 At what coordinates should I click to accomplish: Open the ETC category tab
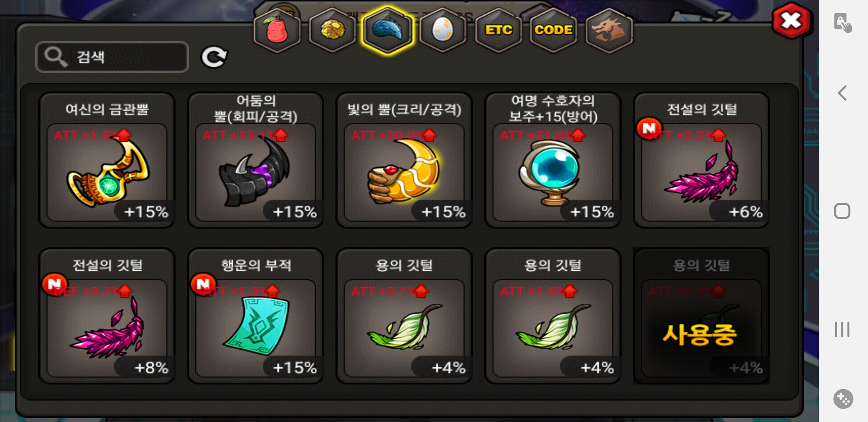point(499,30)
